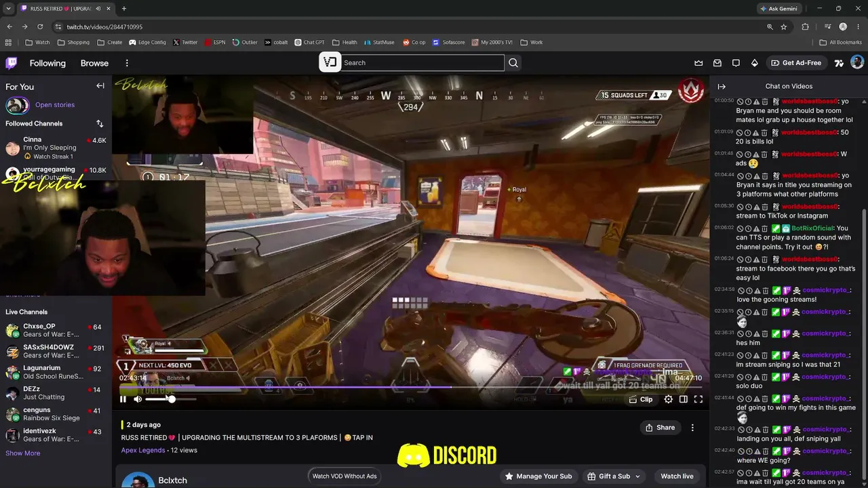The image size is (868, 488).
Task: Open the Chat GPT bookmark
Action: coord(309,42)
